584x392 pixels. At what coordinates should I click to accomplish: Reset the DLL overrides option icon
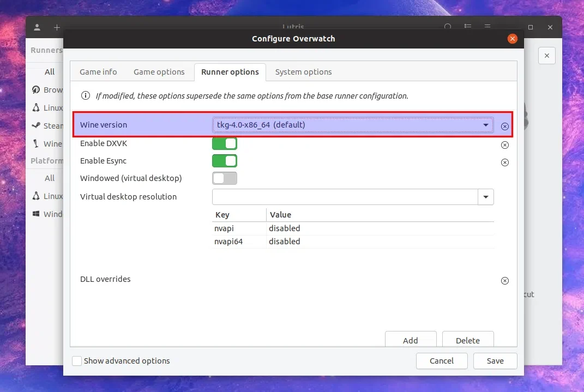pyautogui.click(x=505, y=281)
